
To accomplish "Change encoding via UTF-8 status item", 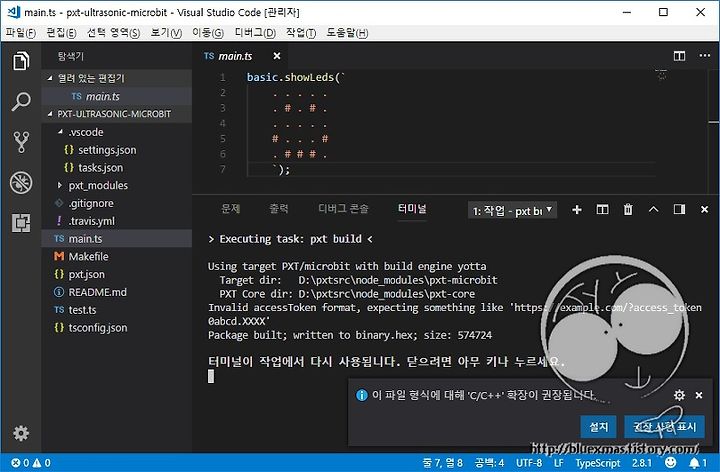I will (x=529, y=463).
